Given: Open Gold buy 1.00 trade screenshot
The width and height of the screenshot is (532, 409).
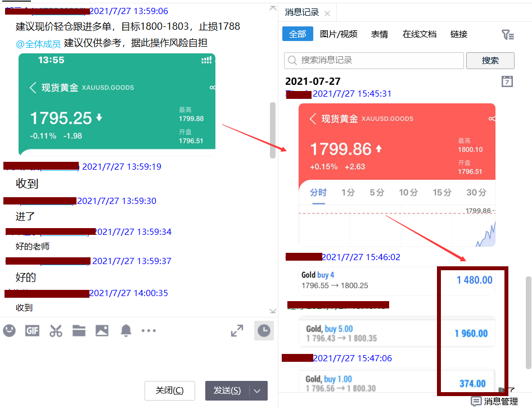Looking at the screenshot, I should 397,381.
